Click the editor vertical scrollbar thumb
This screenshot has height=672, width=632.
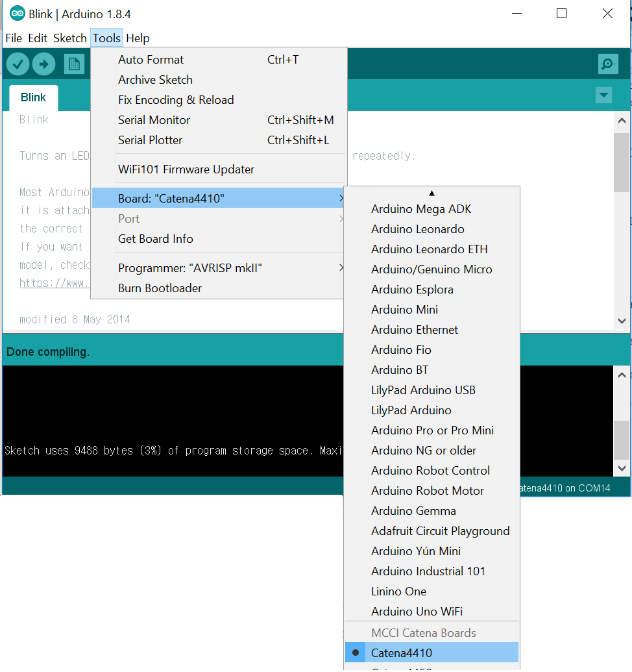[x=622, y=162]
